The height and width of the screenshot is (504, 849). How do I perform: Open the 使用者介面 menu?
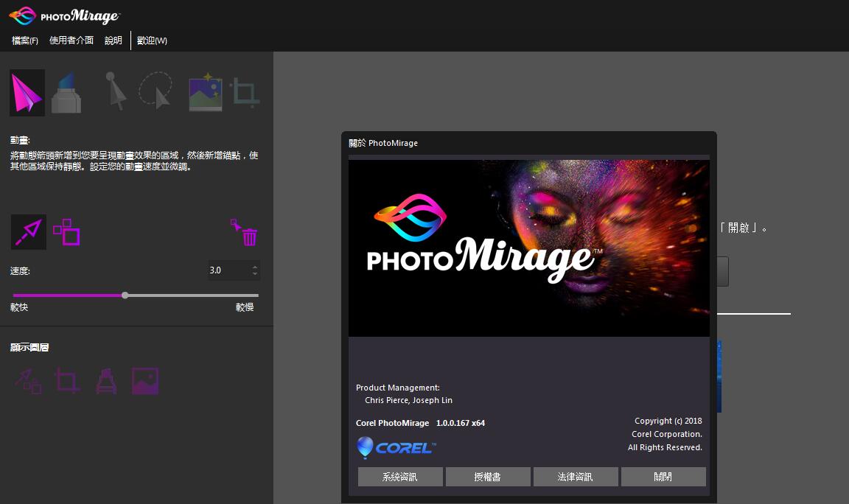point(71,41)
